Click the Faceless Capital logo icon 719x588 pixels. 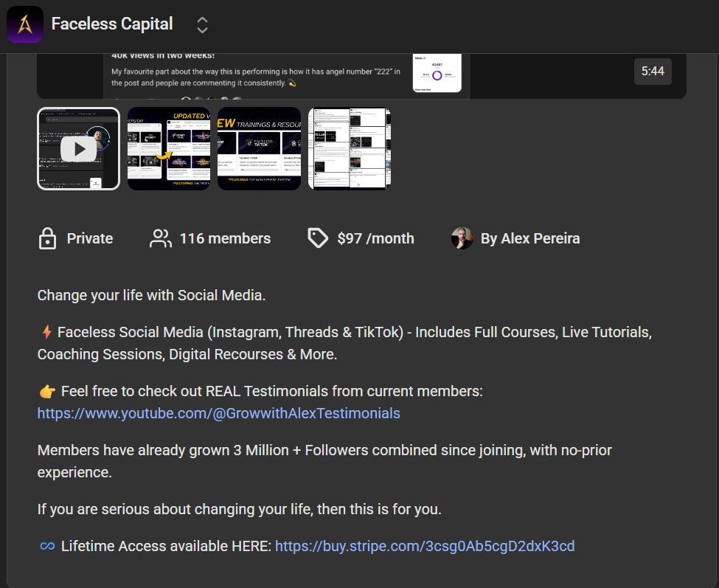(24, 24)
